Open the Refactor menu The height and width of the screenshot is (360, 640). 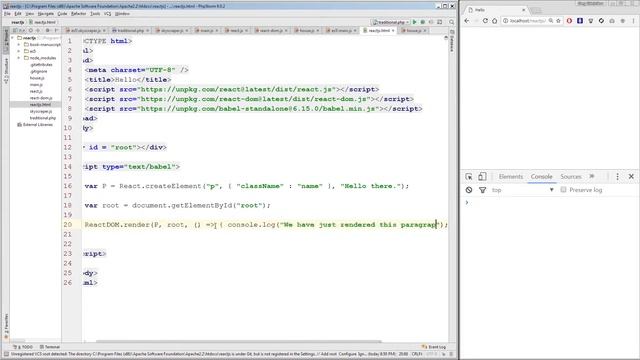point(78,14)
